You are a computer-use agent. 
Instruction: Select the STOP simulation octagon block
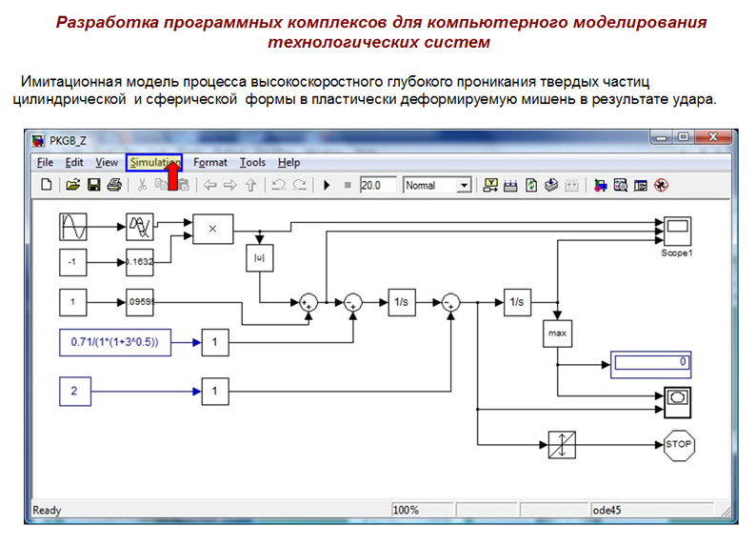point(679,445)
